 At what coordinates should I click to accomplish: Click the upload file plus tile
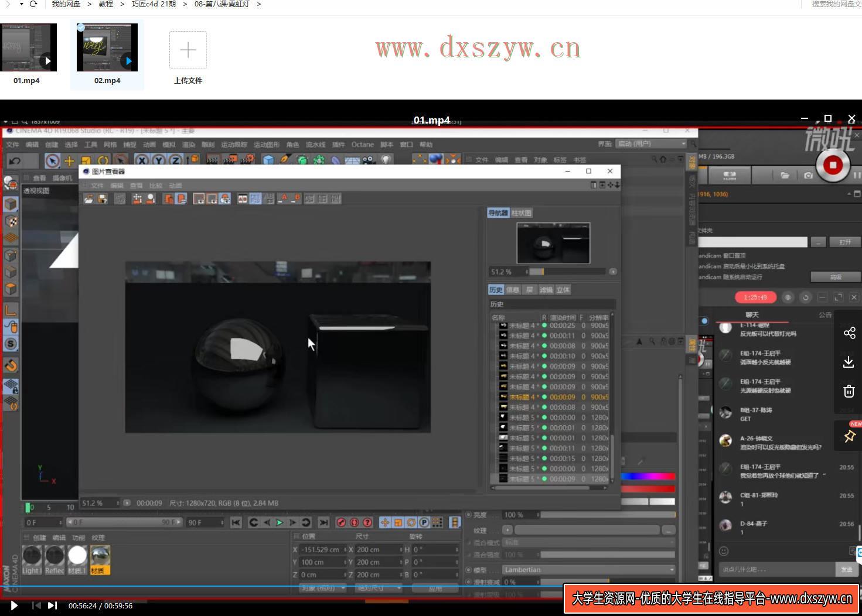[x=188, y=50]
